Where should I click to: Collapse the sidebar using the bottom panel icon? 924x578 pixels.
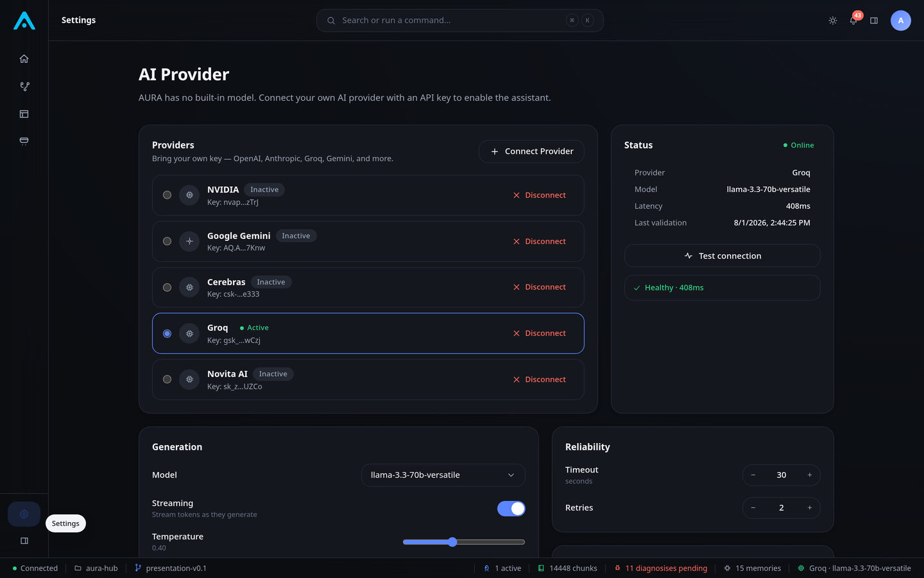24,541
